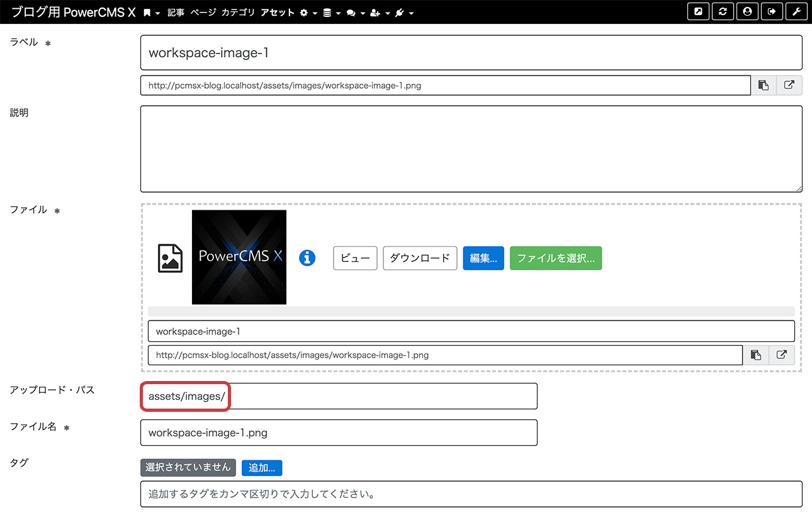Click the refresh rebuild icon button
Image resolution: width=812 pixels, height=517 pixels.
[723, 12]
